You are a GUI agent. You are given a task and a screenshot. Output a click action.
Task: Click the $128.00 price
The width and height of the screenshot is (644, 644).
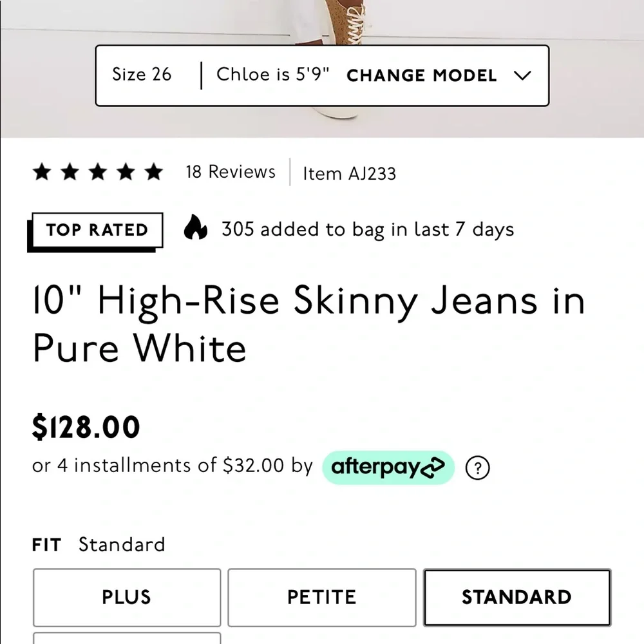pos(86,426)
